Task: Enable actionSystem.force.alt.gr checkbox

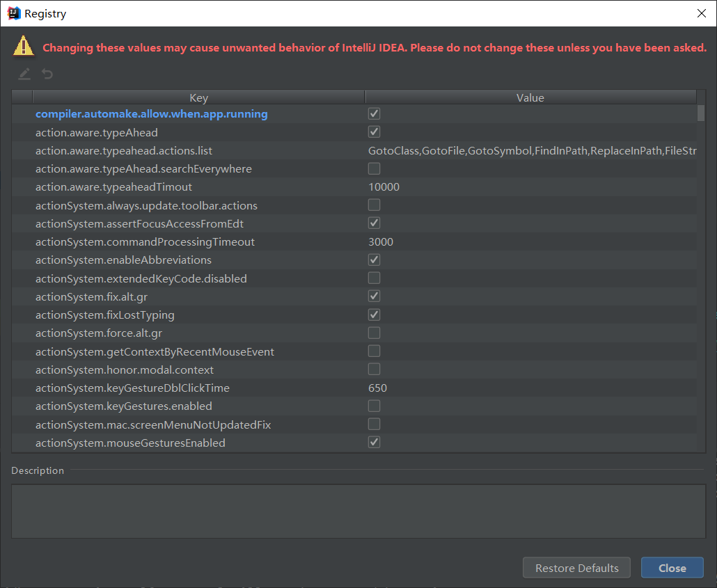Action: click(374, 333)
